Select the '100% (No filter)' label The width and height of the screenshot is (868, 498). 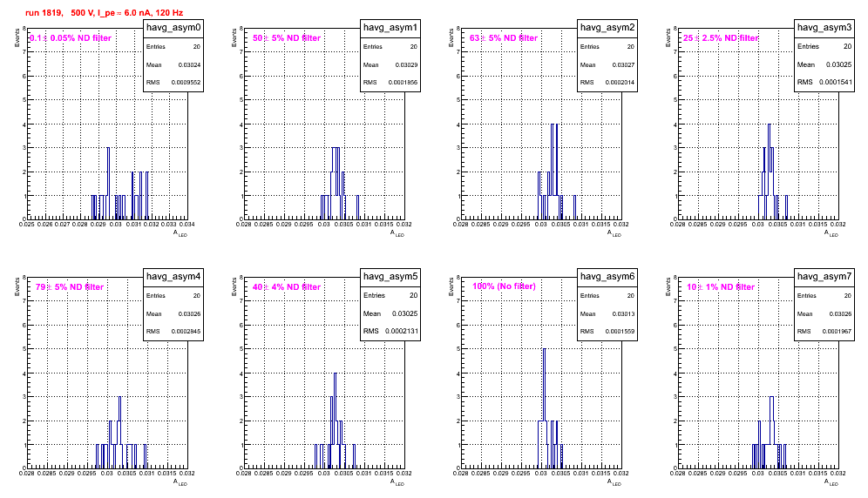pos(504,286)
